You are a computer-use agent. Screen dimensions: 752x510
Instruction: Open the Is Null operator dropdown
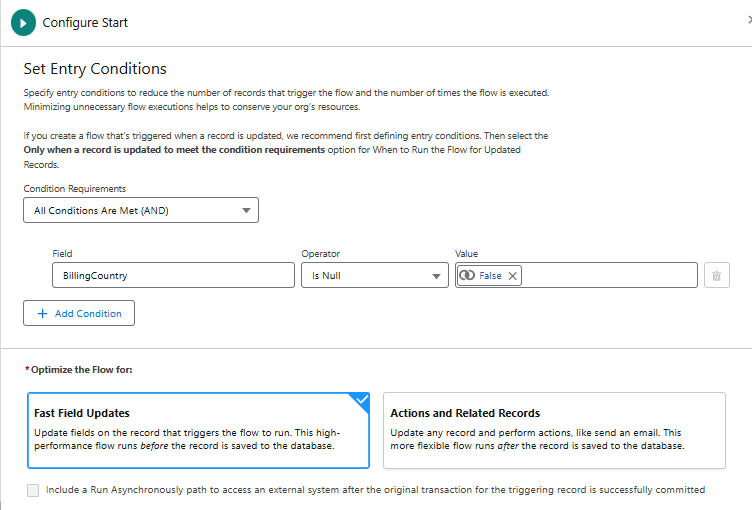[x=375, y=275]
